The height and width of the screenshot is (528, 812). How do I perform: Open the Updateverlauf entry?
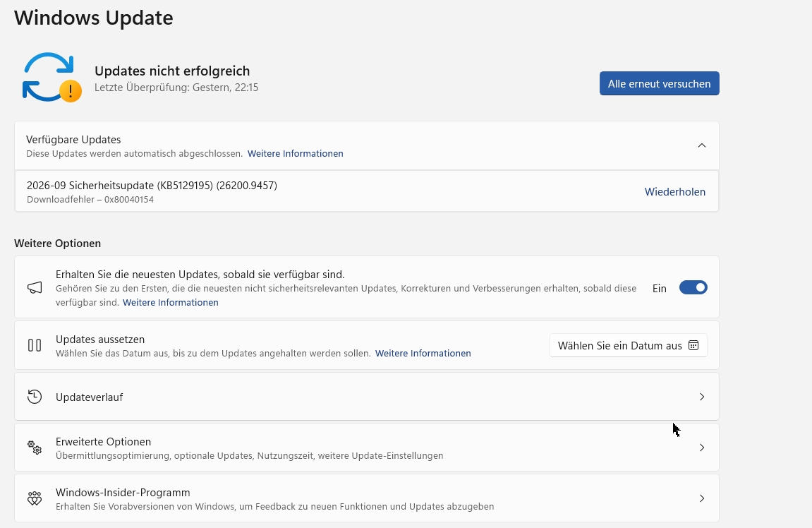(x=367, y=397)
